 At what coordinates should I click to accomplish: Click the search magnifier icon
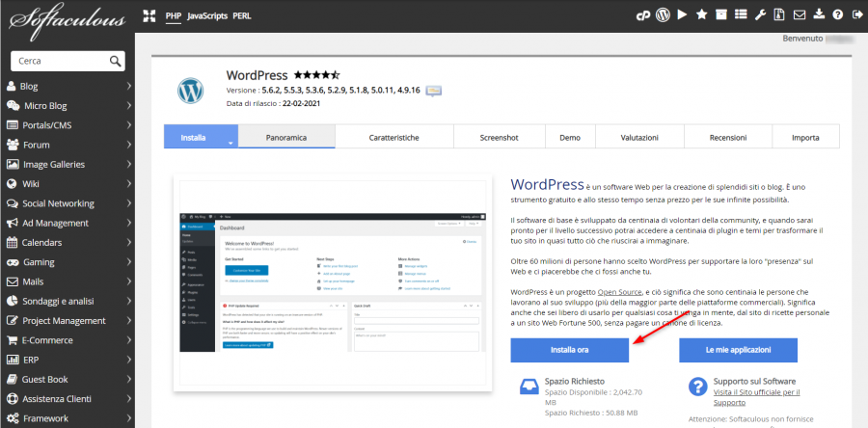click(115, 62)
